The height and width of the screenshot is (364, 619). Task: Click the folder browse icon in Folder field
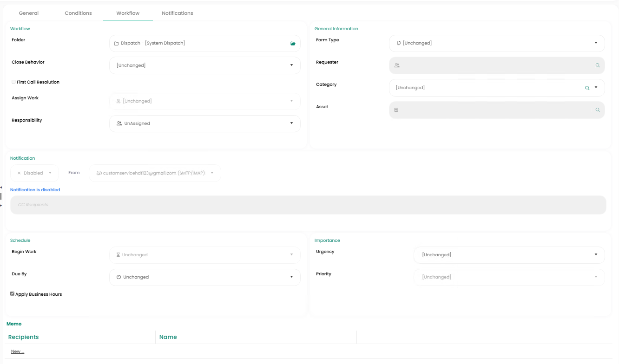click(293, 43)
